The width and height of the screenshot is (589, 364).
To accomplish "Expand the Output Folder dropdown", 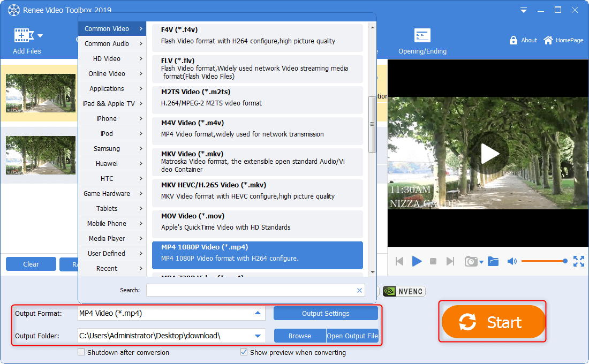I will [x=258, y=336].
